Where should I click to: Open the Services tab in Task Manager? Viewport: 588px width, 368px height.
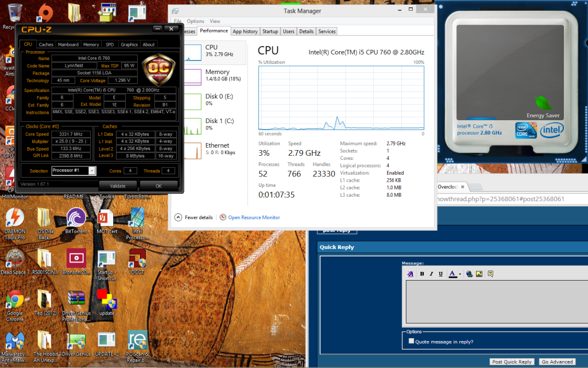pos(327,32)
